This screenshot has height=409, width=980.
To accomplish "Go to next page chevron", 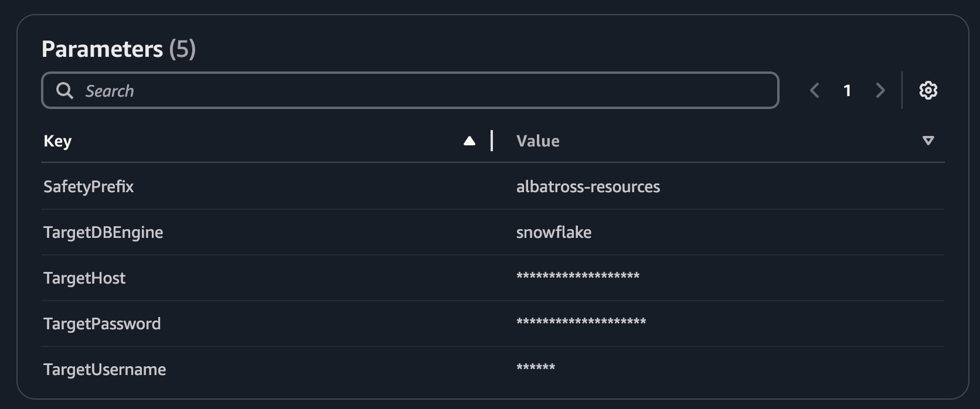I will coord(880,90).
